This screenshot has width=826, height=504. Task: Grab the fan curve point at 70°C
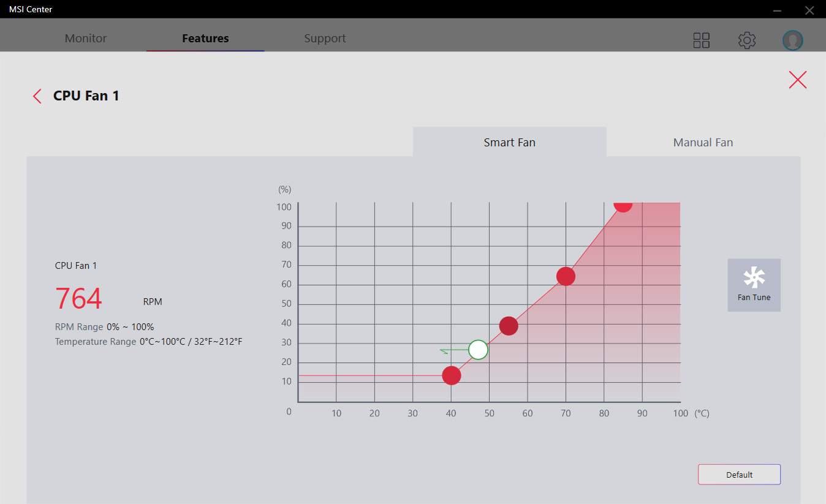pyautogui.click(x=566, y=276)
